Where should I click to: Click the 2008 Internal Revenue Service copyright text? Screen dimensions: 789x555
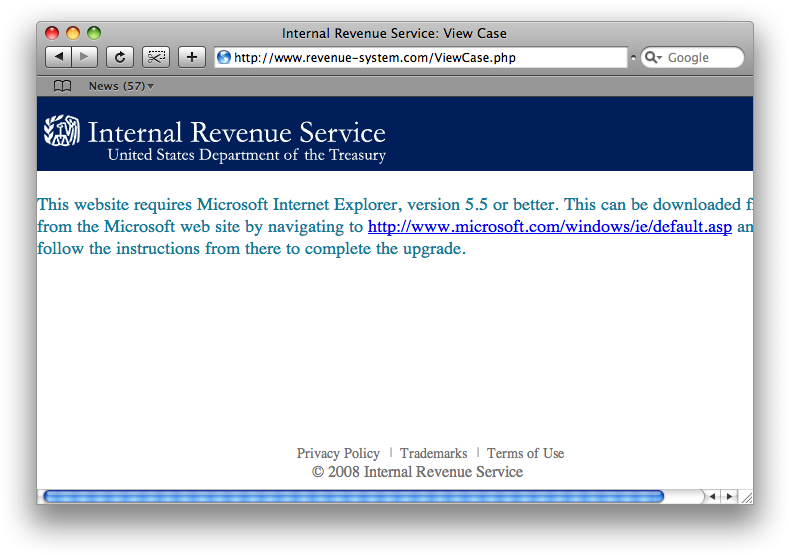tap(417, 472)
